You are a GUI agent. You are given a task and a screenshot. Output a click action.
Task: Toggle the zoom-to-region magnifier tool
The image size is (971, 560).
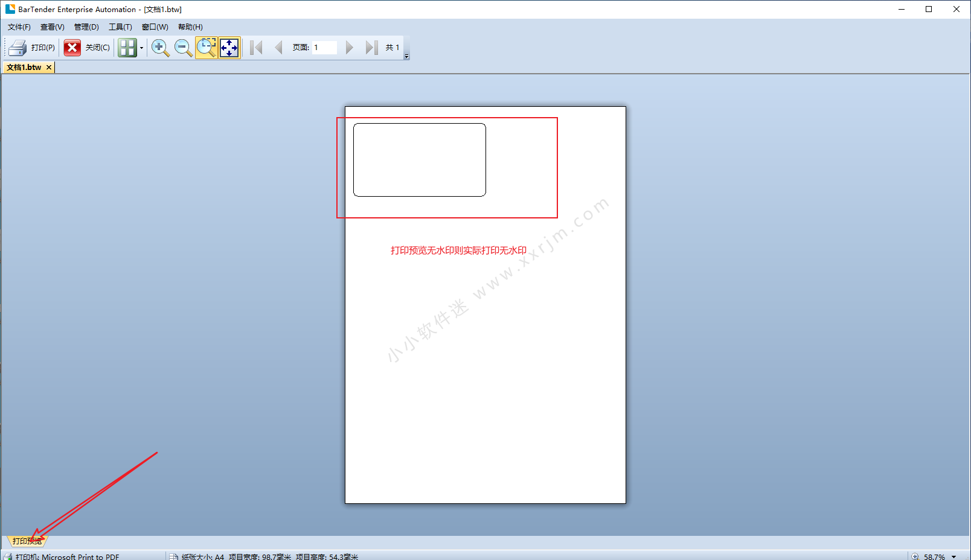(x=207, y=48)
